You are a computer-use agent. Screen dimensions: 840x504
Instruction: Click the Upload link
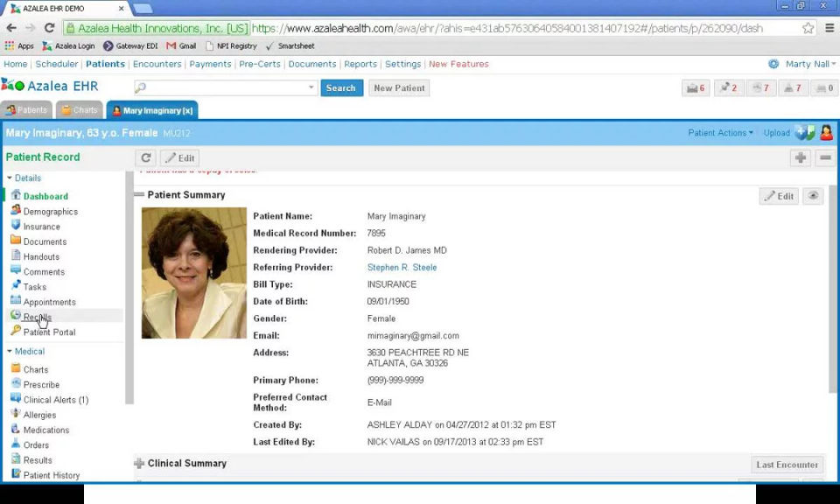(776, 133)
